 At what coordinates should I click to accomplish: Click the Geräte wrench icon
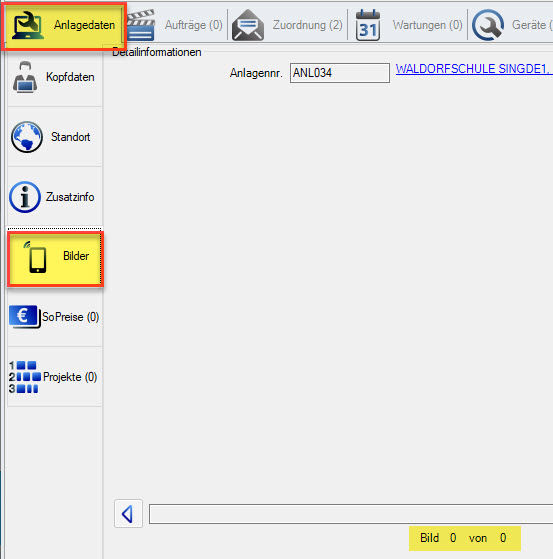(x=488, y=25)
